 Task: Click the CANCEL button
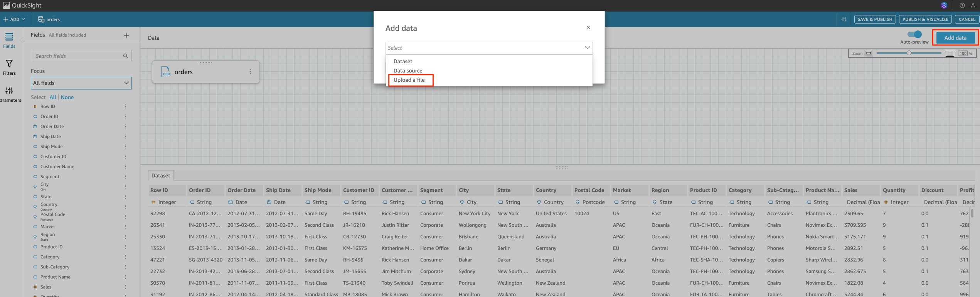(967, 19)
